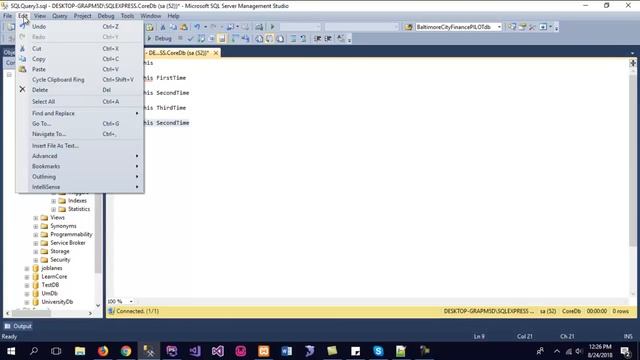
Task: Close the CoreDb query tab
Action: click(x=216, y=53)
